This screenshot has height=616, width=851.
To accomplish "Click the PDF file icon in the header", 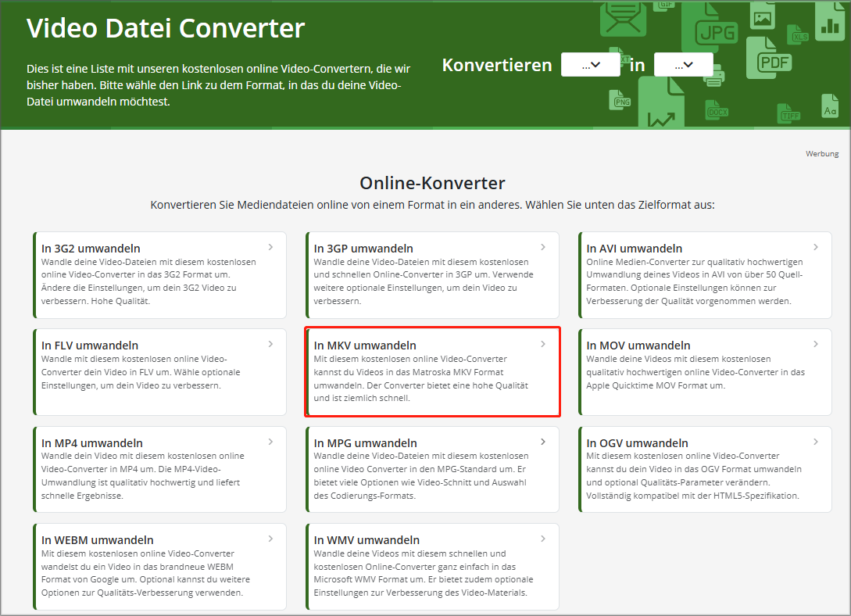I will 774,63.
